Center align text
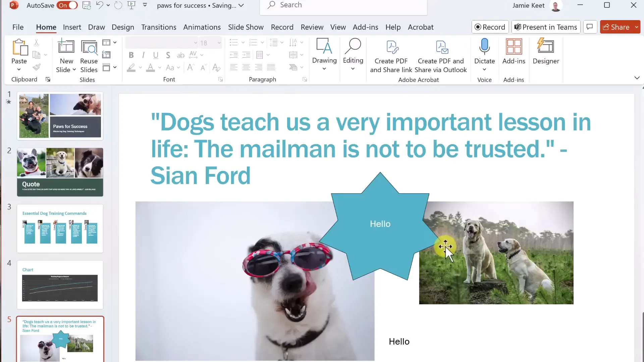644x362 pixels. [246, 67]
